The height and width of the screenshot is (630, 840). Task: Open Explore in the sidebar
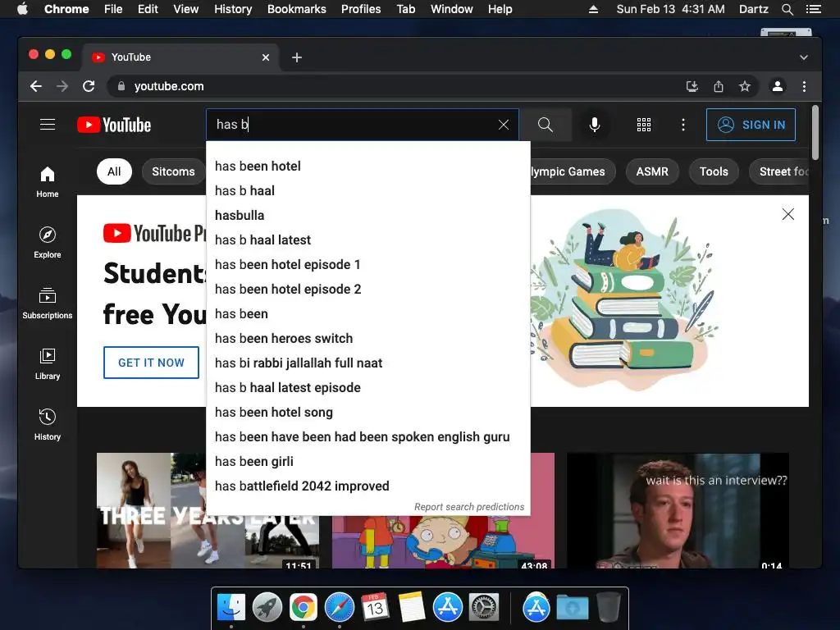click(x=47, y=243)
